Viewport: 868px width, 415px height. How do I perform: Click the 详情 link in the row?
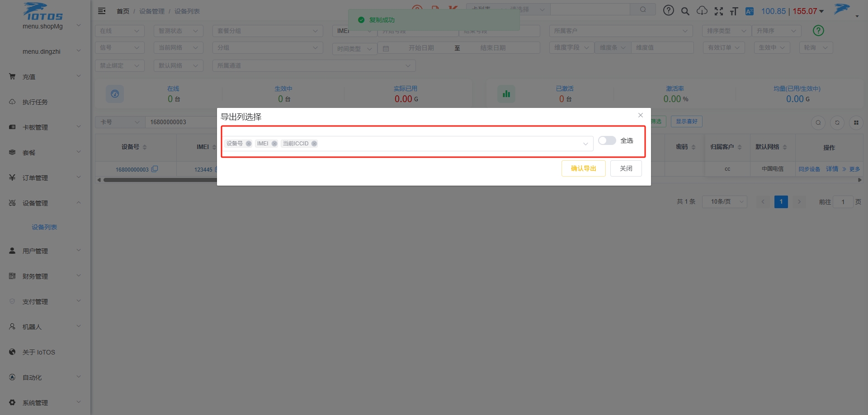pos(832,169)
